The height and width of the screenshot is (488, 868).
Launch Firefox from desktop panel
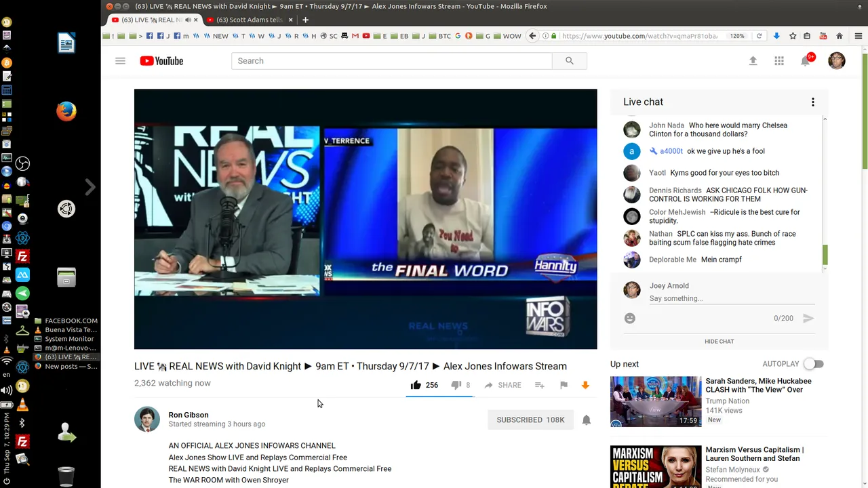[66, 111]
